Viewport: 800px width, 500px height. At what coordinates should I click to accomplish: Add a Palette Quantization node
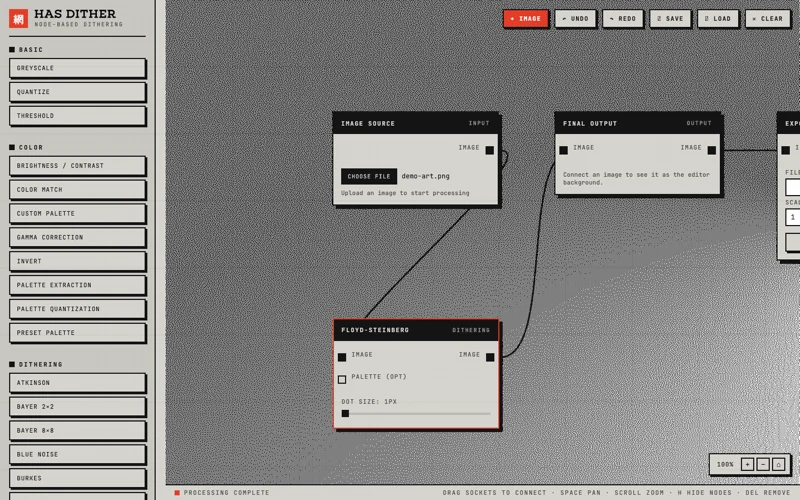pos(77,309)
